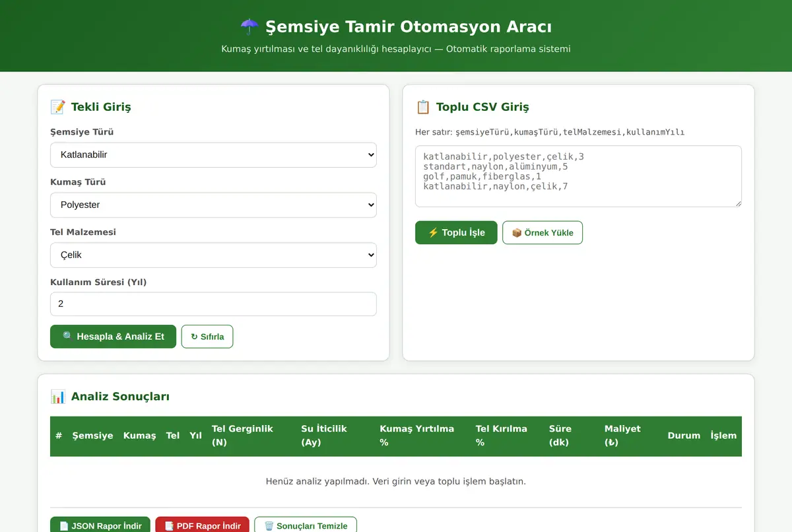
Task: Click the Durum column header
Action: pos(684,436)
